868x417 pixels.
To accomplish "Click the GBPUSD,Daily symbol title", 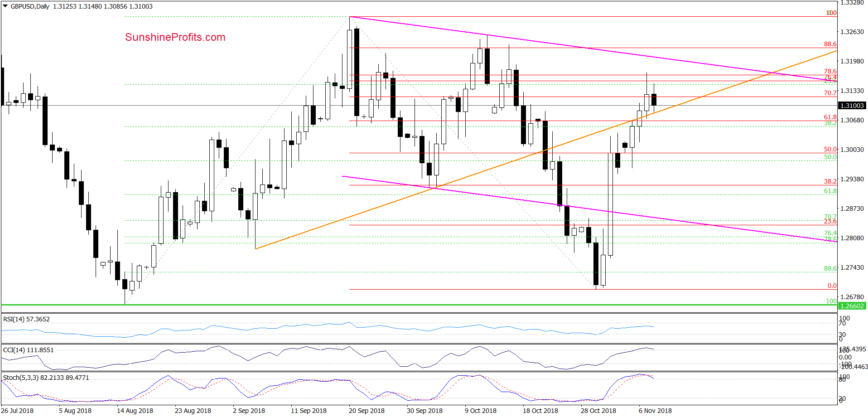I will [x=30, y=6].
